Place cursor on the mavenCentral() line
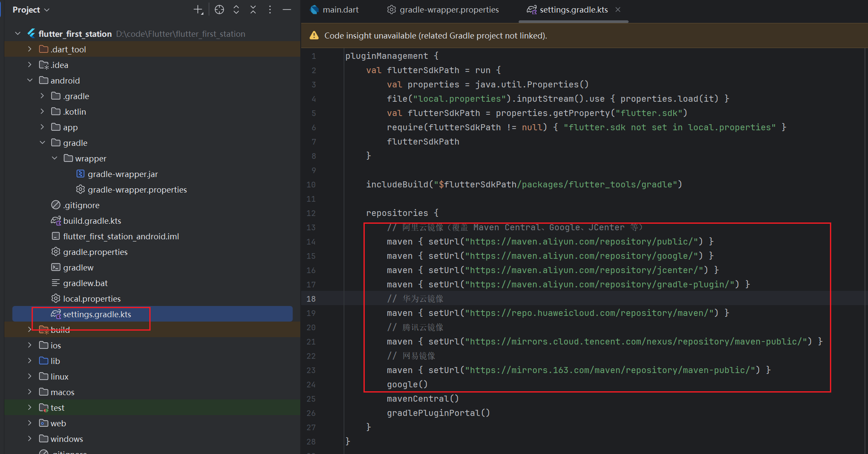The width and height of the screenshot is (868, 454). coord(423,399)
